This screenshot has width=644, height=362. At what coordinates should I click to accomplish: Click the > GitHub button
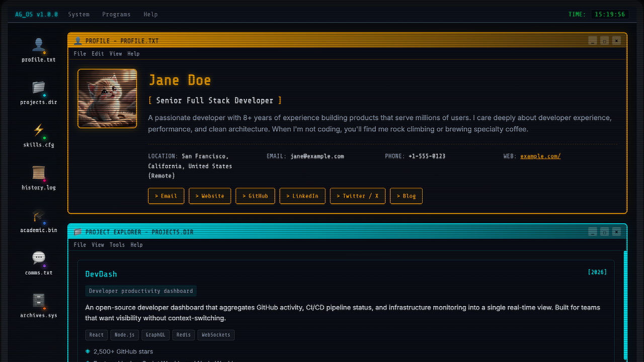[x=255, y=196]
